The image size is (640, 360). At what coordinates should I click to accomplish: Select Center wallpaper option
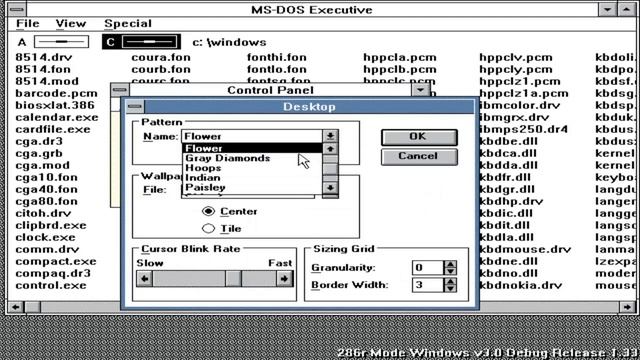(x=229, y=211)
